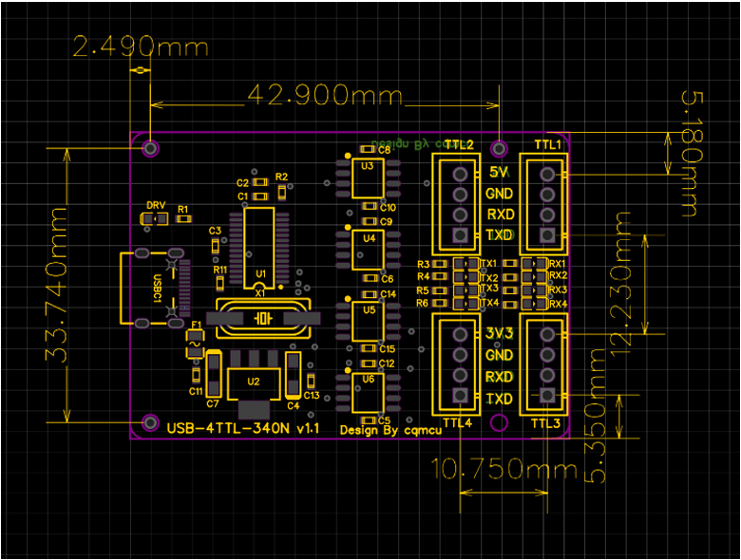
Task: Select the U2 voltage regulator footprint
Action: pos(254,383)
